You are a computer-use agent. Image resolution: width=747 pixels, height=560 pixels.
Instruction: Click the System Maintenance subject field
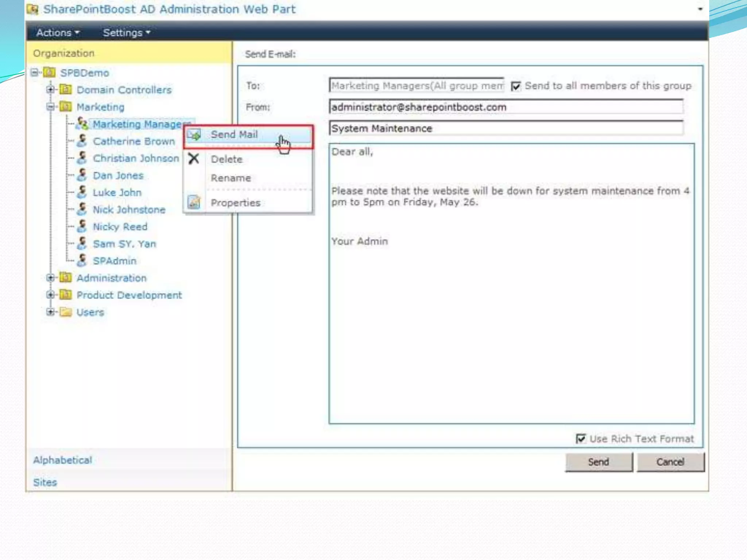tap(506, 128)
